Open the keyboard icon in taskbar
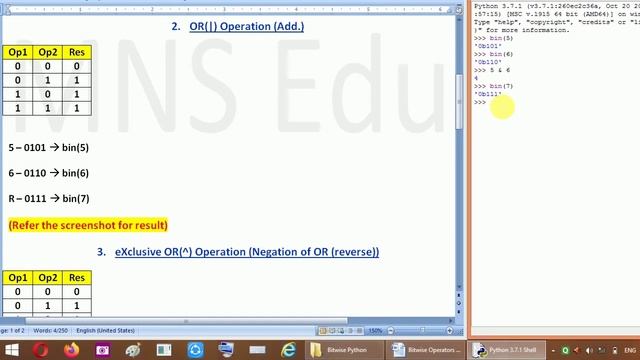Screen dimensions: 640x360 (257, 350)
